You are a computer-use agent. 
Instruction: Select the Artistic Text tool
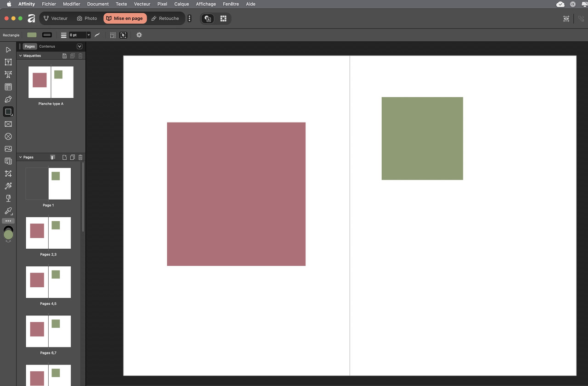[x=8, y=74]
